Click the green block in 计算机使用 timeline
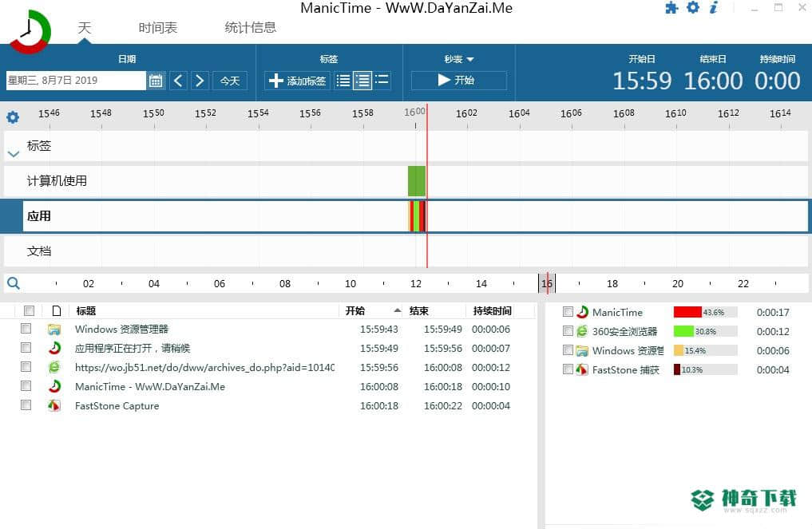This screenshot has height=529, width=812. coord(416,181)
